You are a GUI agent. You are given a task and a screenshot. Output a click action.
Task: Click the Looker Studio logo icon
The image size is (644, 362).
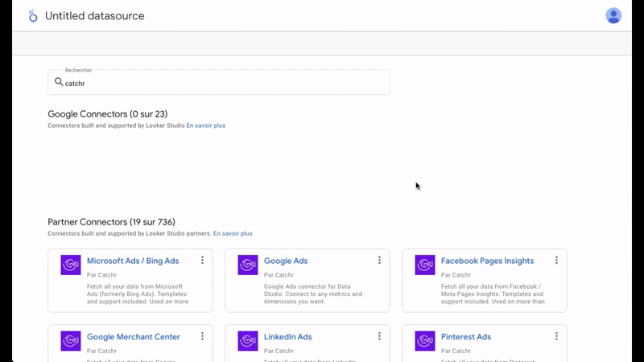[x=33, y=16]
